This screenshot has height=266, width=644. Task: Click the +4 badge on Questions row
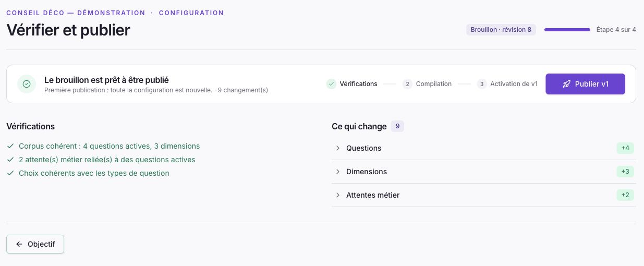pos(625,148)
